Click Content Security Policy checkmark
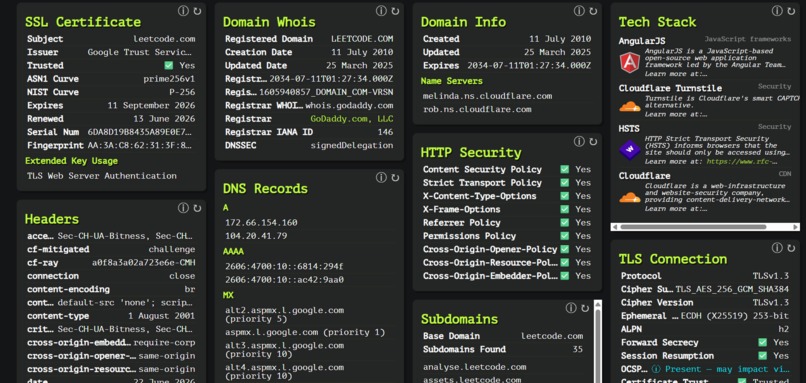806x383 pixels. click(564, 169)
